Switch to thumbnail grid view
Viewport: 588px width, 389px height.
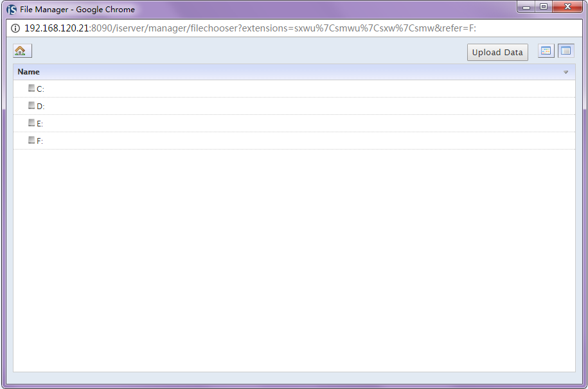[x=546, y=51]
